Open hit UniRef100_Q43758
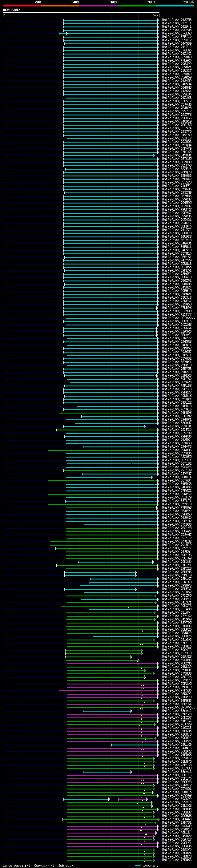197x868 pixels. click(177, 20)
